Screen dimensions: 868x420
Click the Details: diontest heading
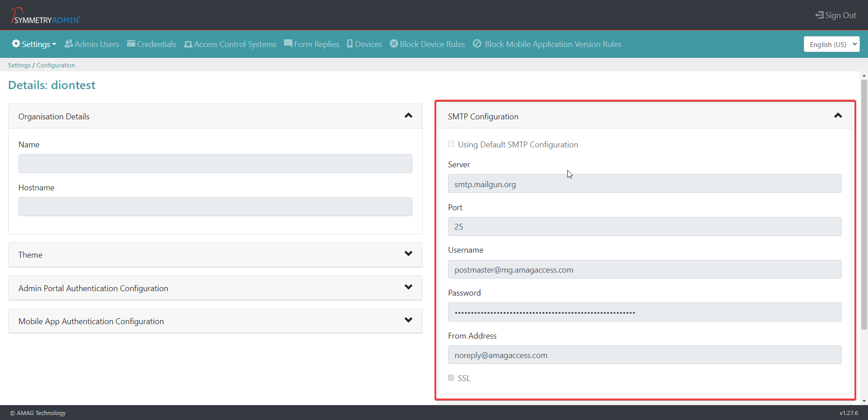click(x=52, y=85)
